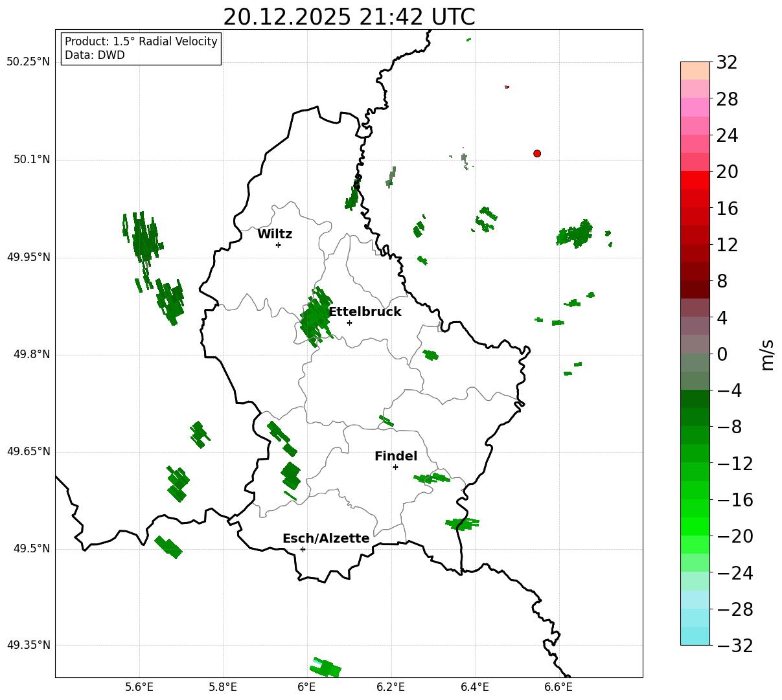This screenshot has width=782, height=700.
Task: Click the colorbar tick label 0
Action: pyautogui.click(x=722, y=354)
